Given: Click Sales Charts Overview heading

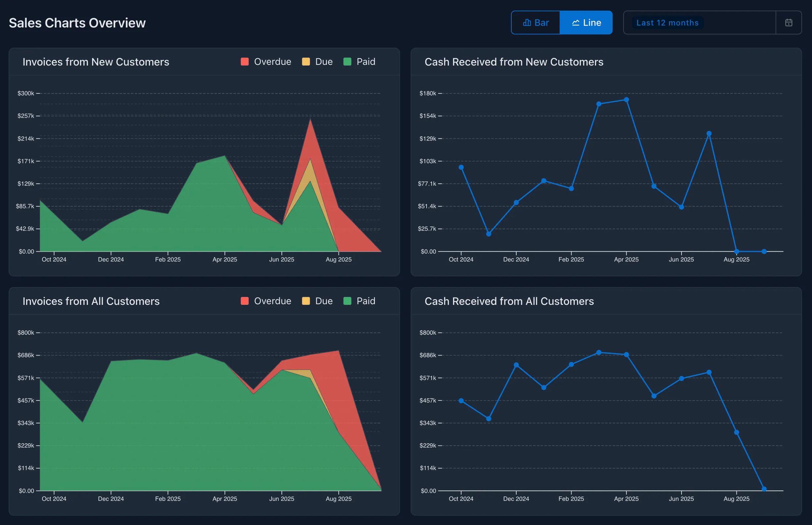Looking at the screenshot, I should point(77,23).
